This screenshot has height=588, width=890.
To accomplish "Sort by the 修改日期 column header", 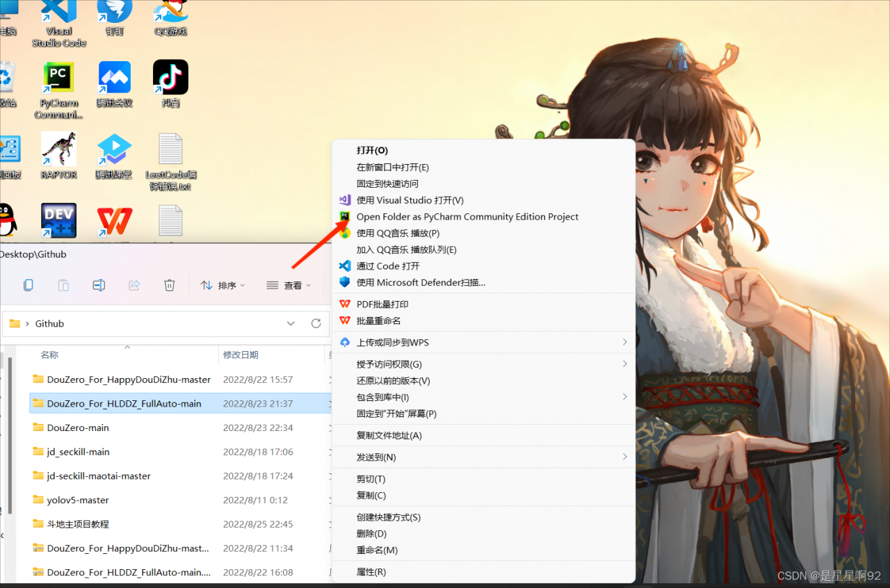I will (241, 355).
